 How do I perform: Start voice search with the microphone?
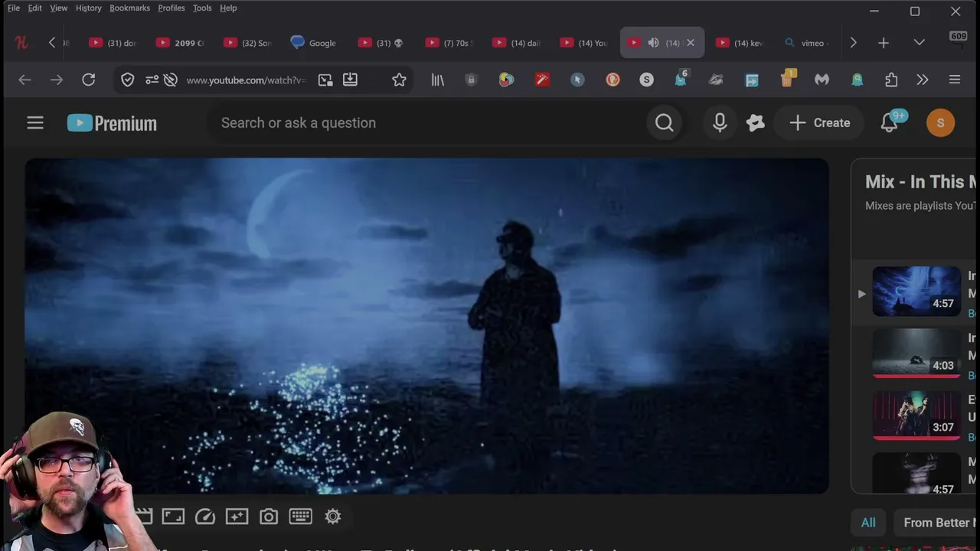720,122
